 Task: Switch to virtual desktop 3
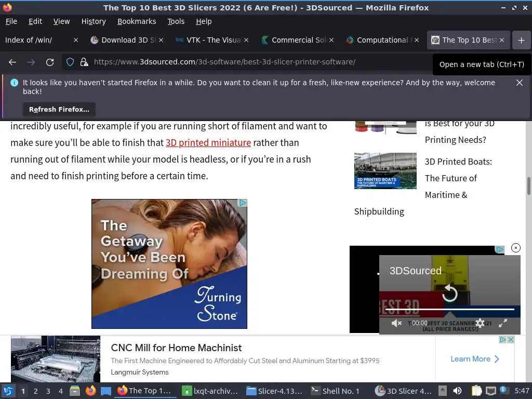pos(48,391)
